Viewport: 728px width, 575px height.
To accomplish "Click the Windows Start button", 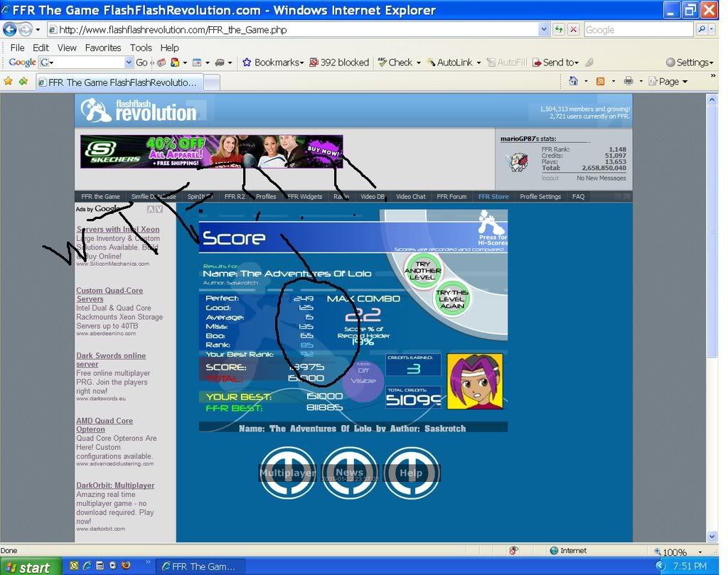I will 26,566.
